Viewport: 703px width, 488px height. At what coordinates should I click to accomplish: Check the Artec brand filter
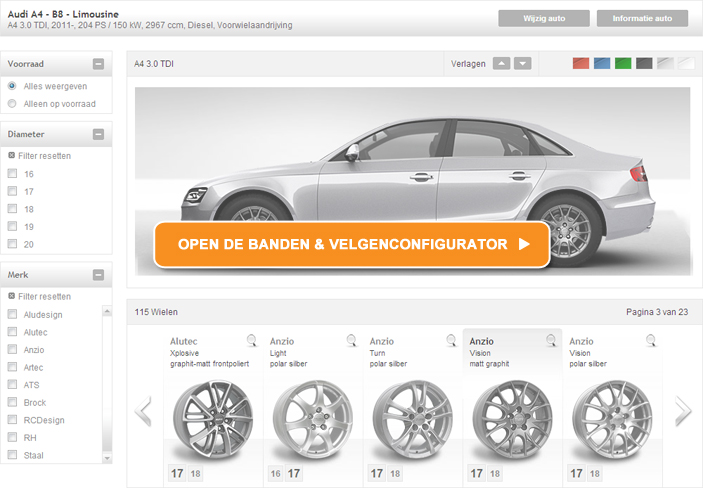click(x=13, y=367)
